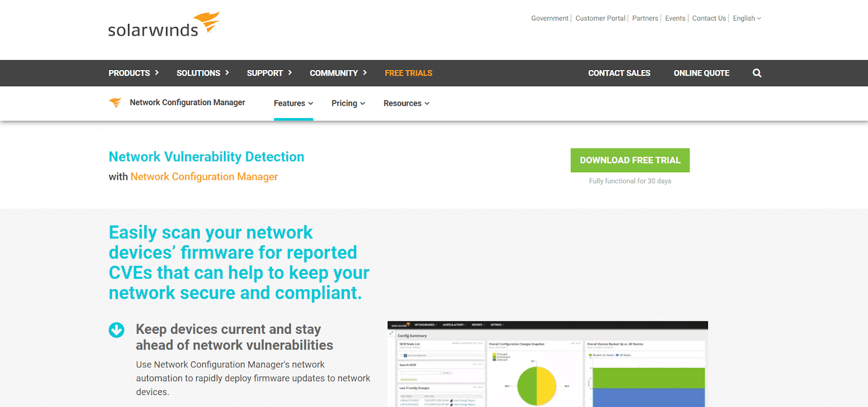Image resolution: width=868 pixels, height=407 pixels.
Task: Expand the PRODUCTS menu
Action: 133,73
